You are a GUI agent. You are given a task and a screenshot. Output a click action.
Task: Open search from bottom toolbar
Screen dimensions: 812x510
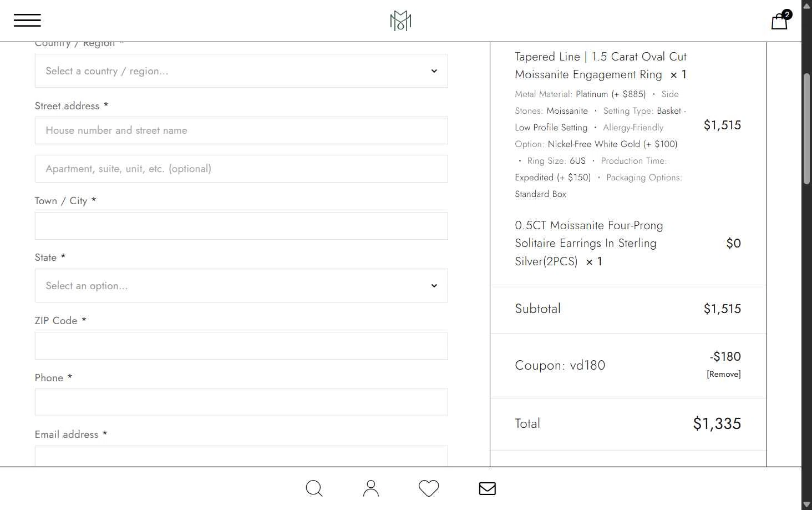point(314,488)
